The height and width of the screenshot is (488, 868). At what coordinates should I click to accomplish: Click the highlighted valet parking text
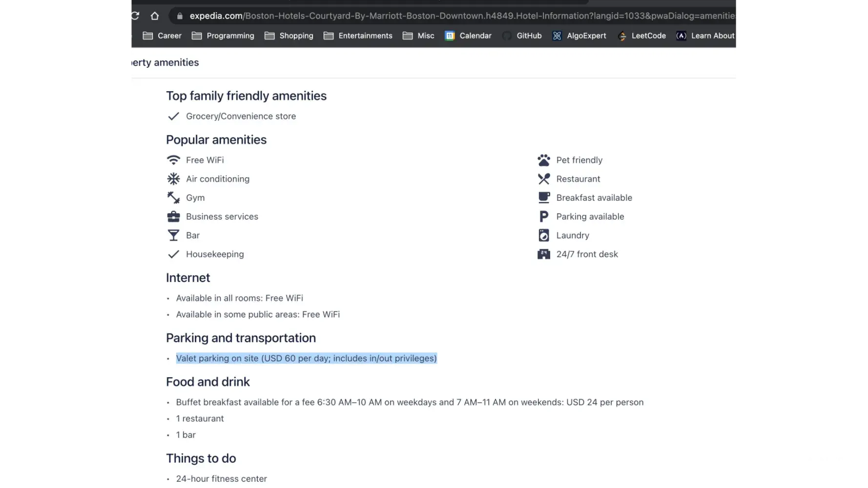[x=306, y=358]
